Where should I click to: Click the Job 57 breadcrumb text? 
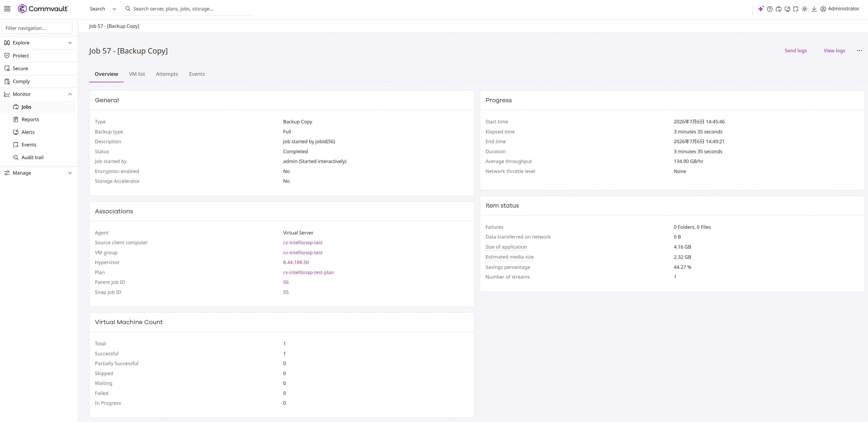114,26
